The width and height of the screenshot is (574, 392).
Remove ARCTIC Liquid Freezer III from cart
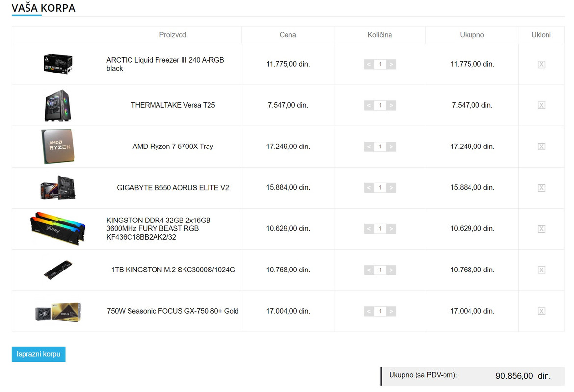tap(541, 64)
